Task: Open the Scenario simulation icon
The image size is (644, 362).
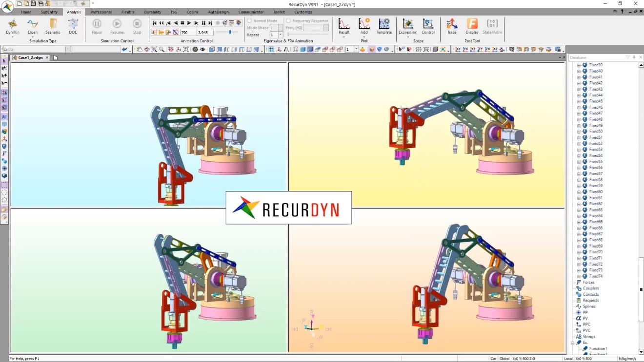Action: pos(53,25)
